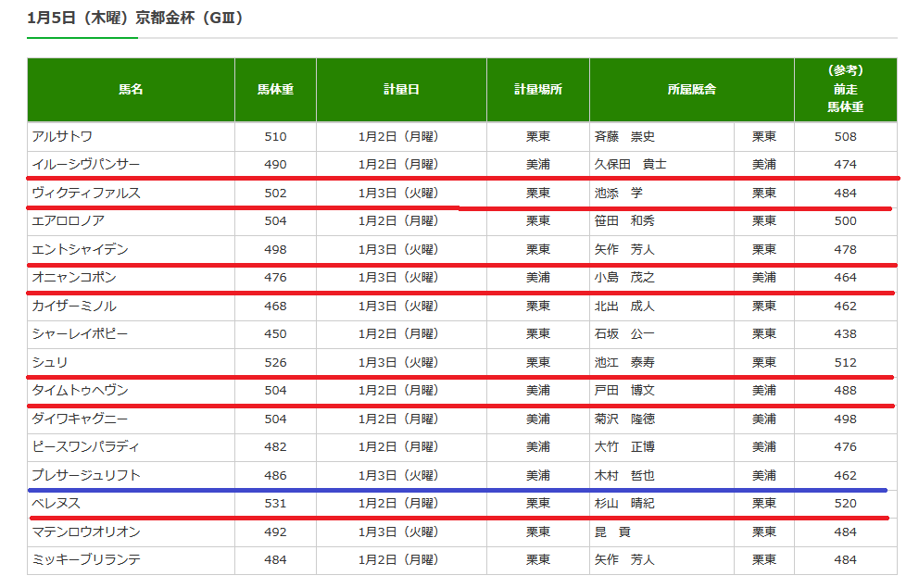The width and height of the screenshot is (919, 588).
Task: Click the 馬体重 column header
Action: [275, 90]
